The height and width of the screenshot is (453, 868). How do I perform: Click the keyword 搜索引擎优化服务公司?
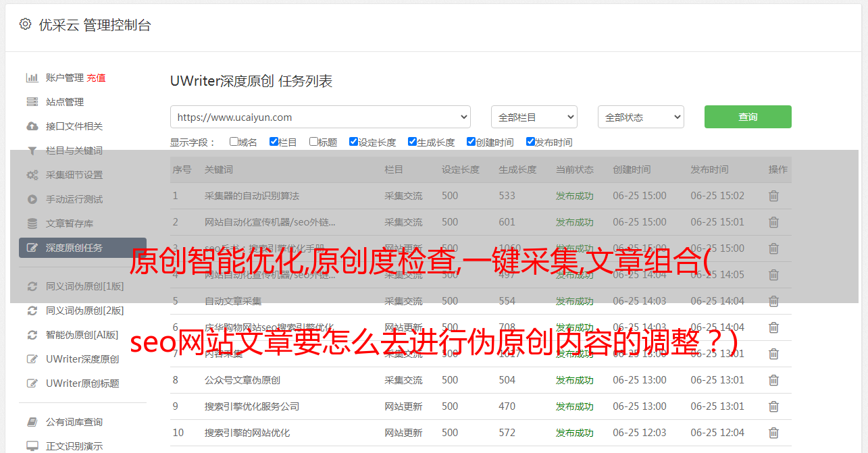click(252, 406)
